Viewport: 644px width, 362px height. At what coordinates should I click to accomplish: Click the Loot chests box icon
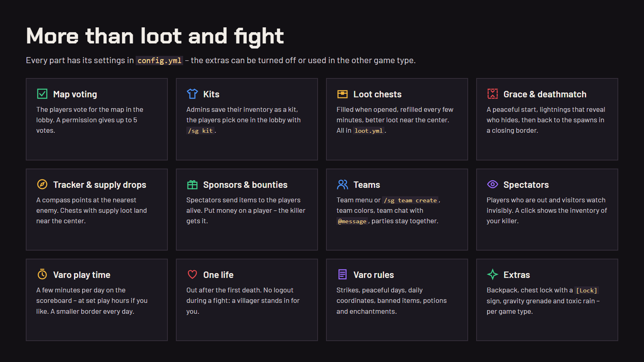click(343, 94)
